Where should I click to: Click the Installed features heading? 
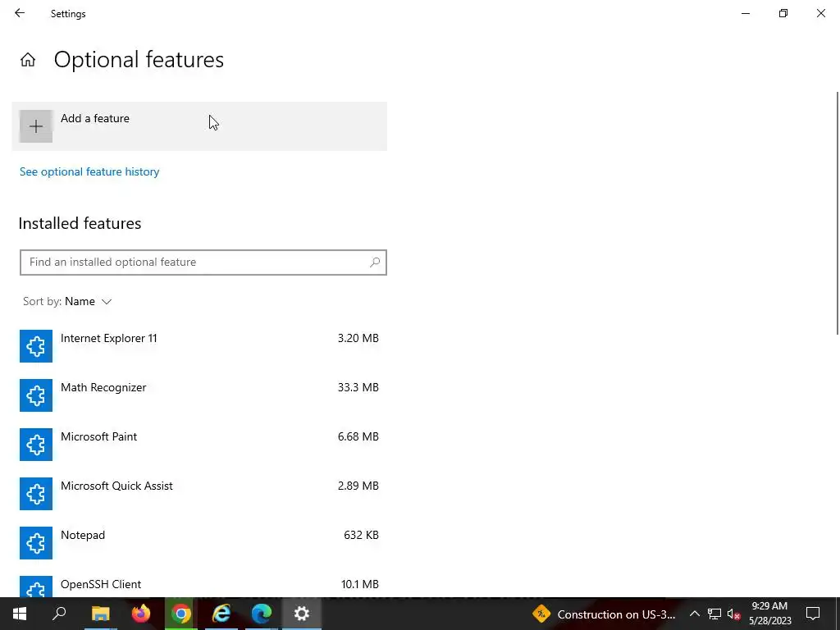(x=80, y=223)
